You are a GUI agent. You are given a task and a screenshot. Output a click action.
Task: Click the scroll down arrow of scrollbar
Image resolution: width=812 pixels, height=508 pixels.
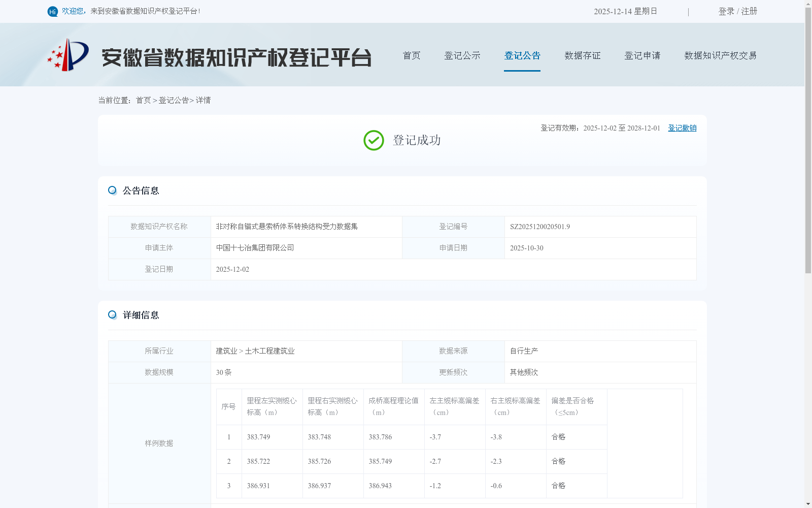click(808, 504)
